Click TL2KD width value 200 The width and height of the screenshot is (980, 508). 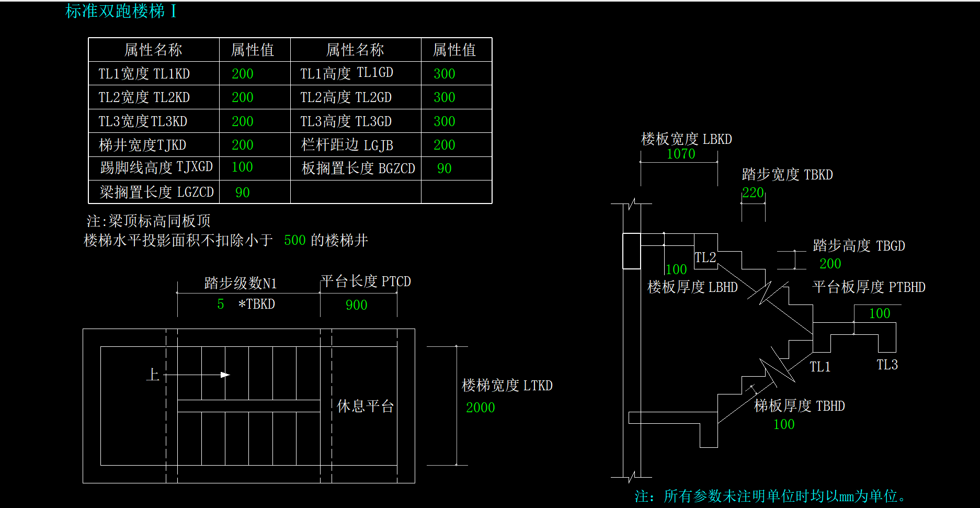coord(243,97)
